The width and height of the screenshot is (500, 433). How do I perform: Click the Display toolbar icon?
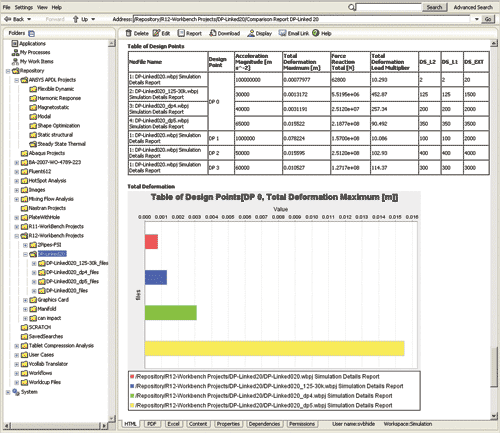(251, 33)
